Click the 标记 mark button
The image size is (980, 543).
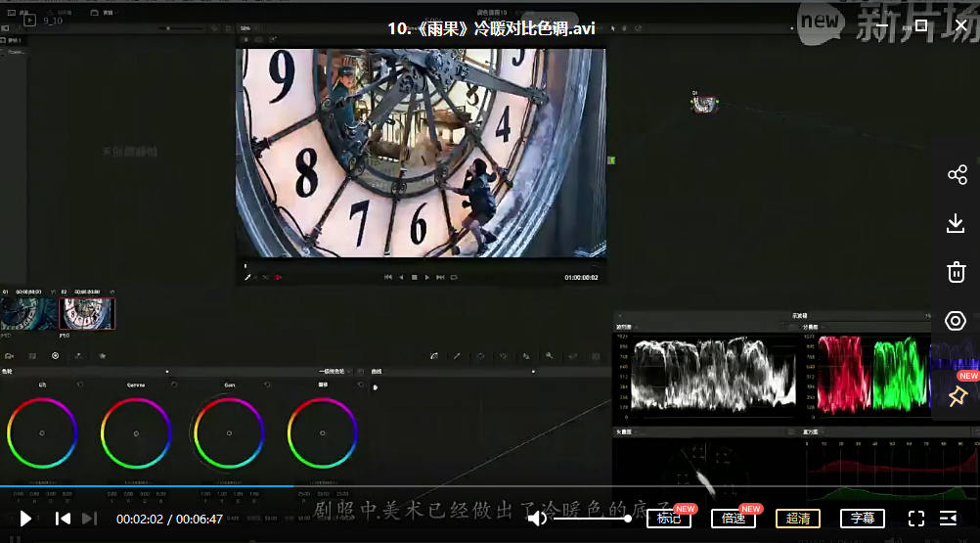668,519
